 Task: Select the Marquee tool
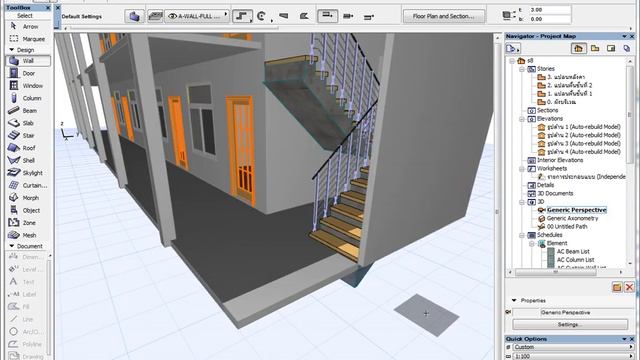[28, 39]
